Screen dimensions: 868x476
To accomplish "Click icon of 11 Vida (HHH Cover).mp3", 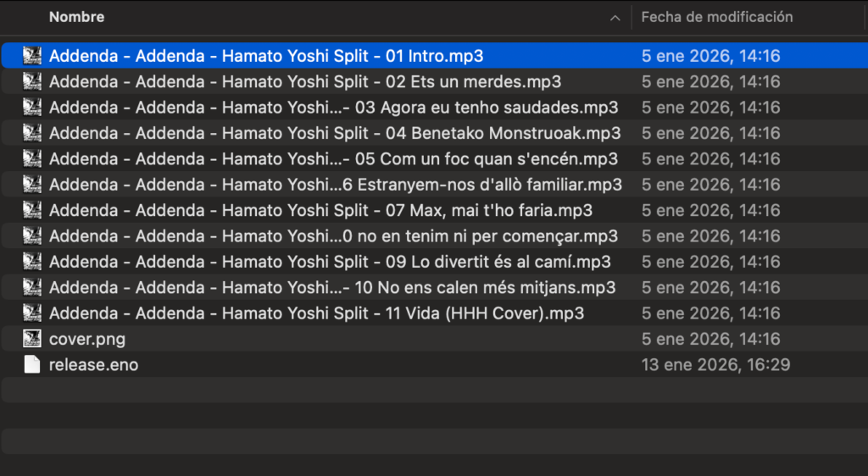I will point(32,313).
